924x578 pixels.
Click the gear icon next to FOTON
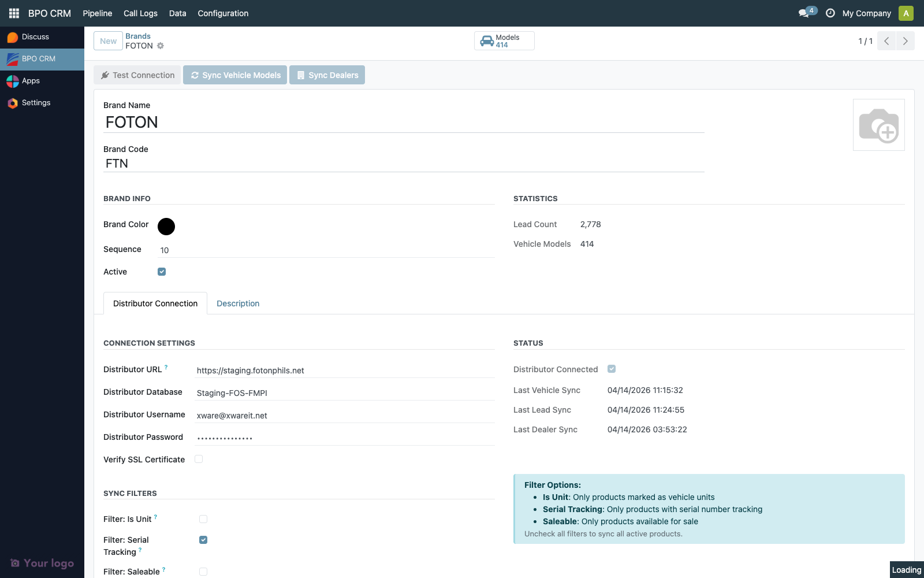pyautogui.click(x=161, y=46)
